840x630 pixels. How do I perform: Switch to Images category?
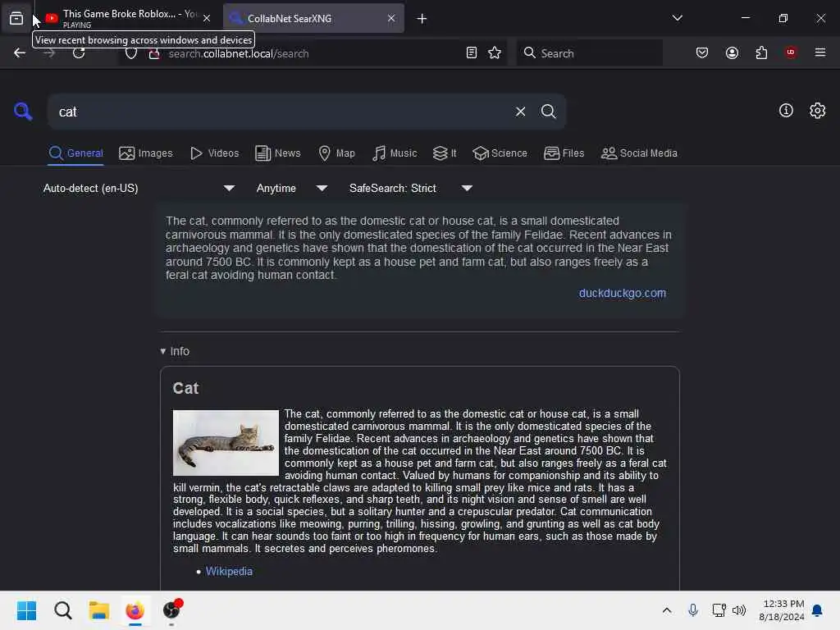coord(146,153)
